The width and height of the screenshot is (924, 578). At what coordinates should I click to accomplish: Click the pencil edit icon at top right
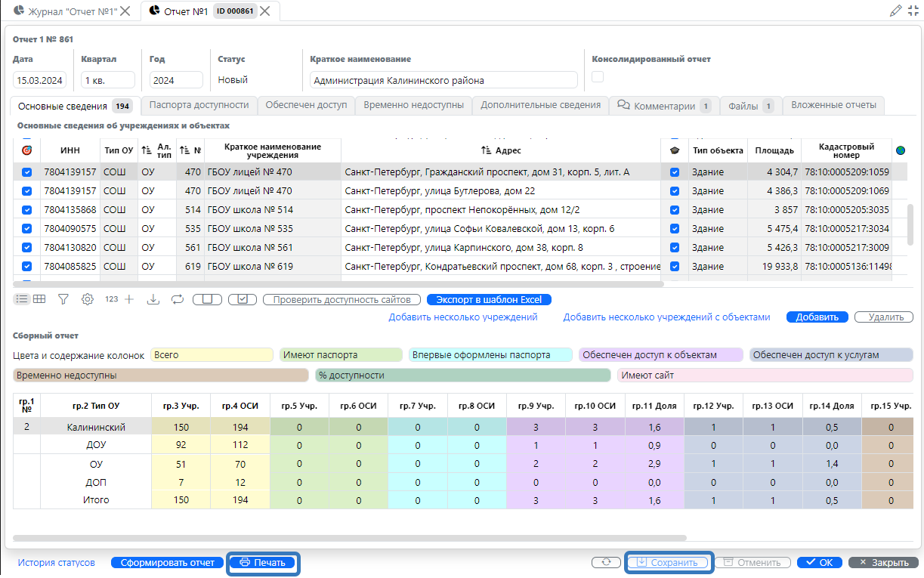pyautogui.click(x=896, y=11)
